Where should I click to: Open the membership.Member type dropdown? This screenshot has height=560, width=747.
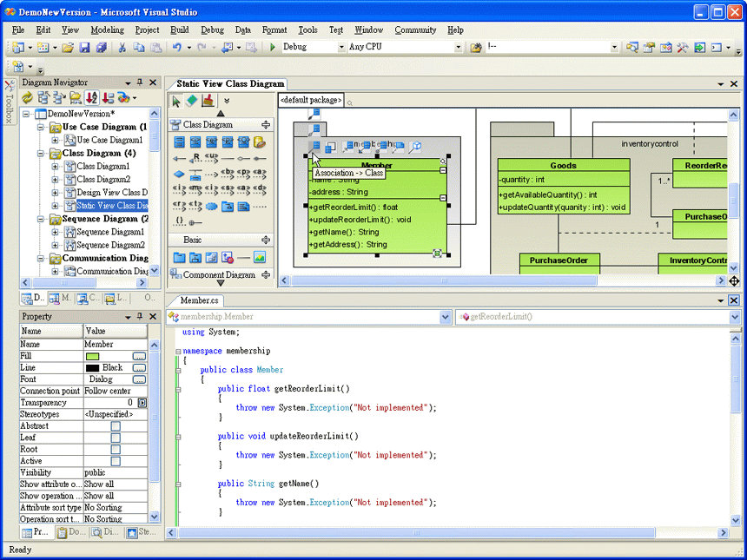click(x=446, y=317)
